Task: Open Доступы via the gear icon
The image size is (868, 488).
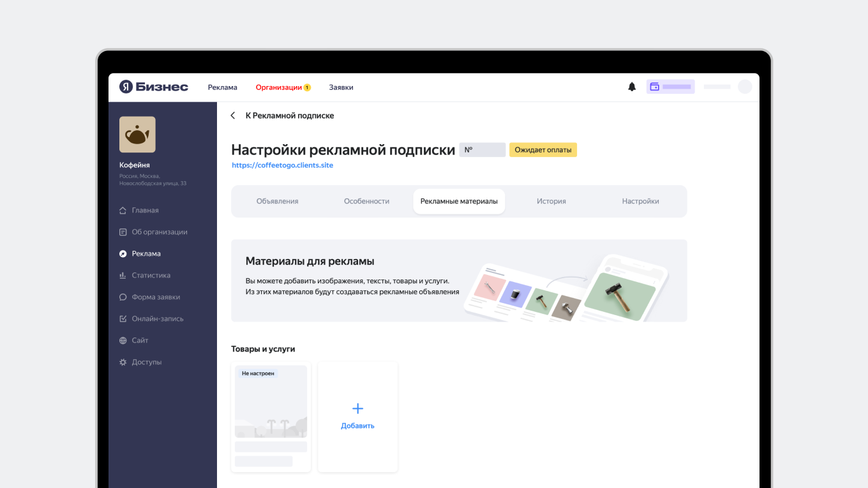Action: (x=123, y=362)
